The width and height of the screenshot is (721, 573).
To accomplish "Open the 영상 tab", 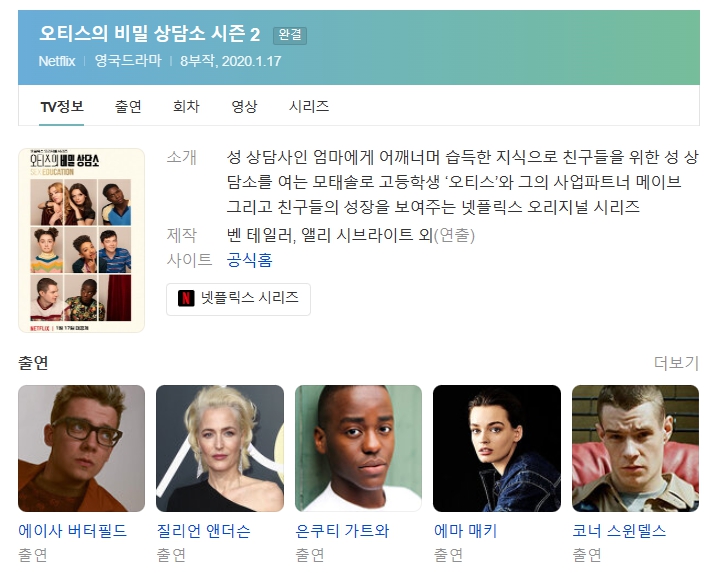I will (244, 107).
